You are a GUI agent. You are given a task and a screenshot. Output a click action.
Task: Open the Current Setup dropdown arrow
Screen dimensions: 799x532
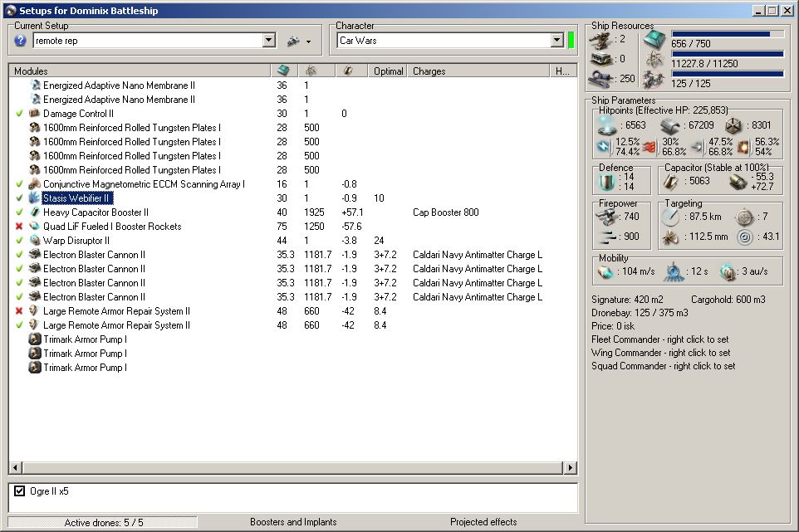point(268,41)
